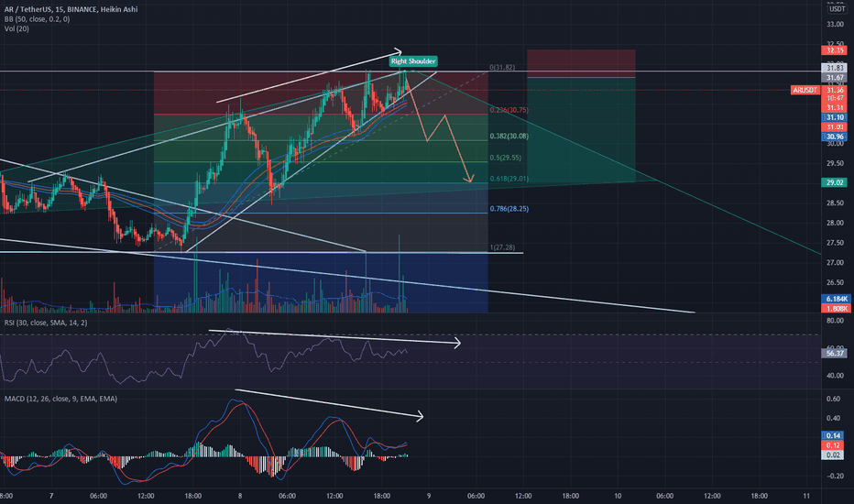Click the 56.37 RSI value label
This screenshot has height=504, width=854.
click(835, 353)
